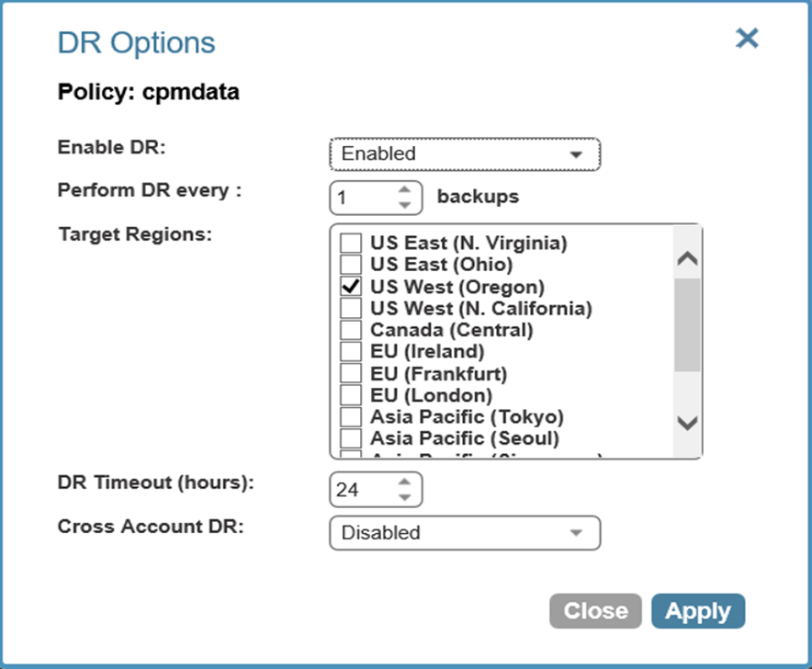Check the US East (N. Virginia) region

(x=351, y=244)
